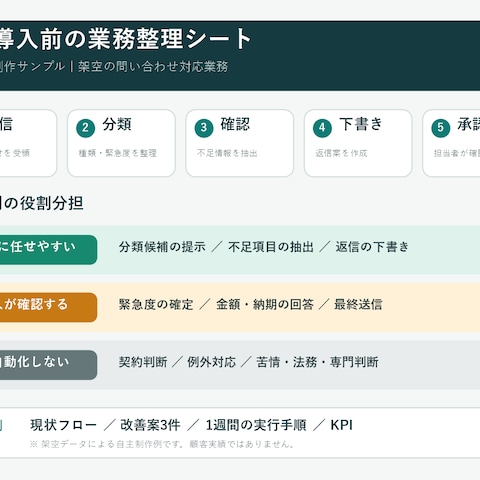
Task: Click the KPI text
Action: 341,425
